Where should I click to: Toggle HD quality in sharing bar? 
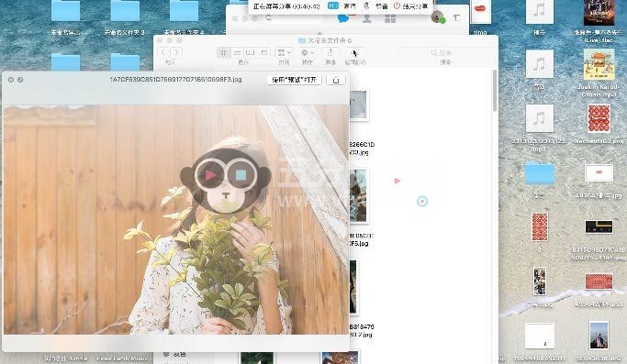[x=332, y=6]
